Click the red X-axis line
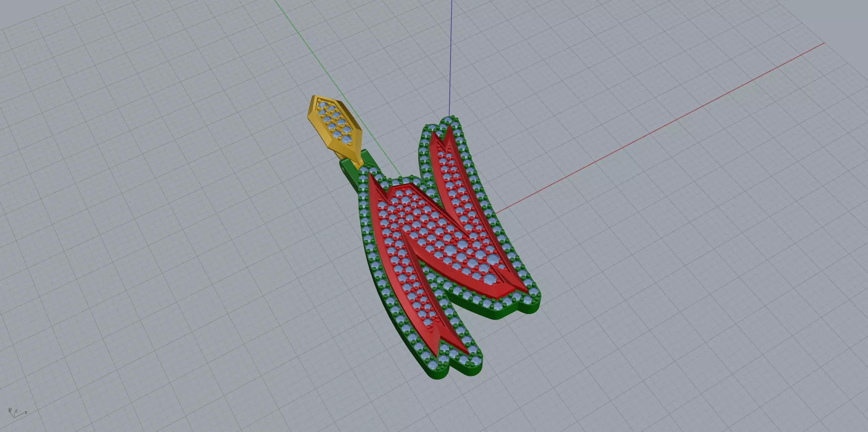Viewport: 868px width, 432px height. tap(670, 122)
